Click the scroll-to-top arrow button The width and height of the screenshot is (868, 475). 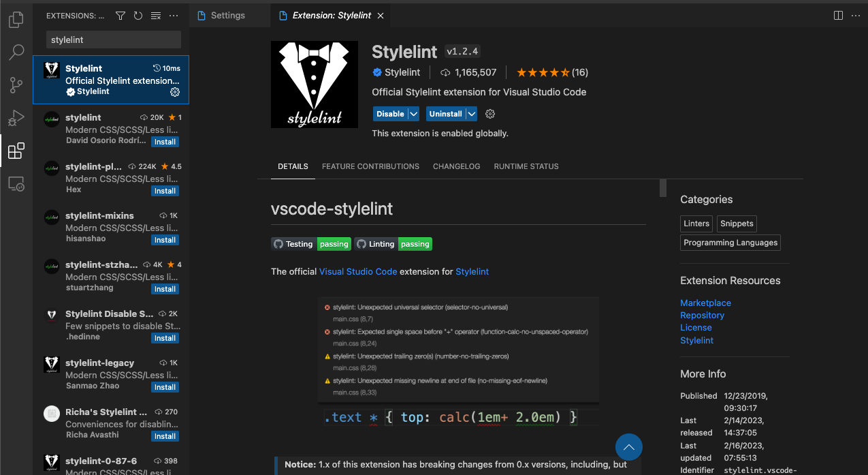(x=629, y=448)
